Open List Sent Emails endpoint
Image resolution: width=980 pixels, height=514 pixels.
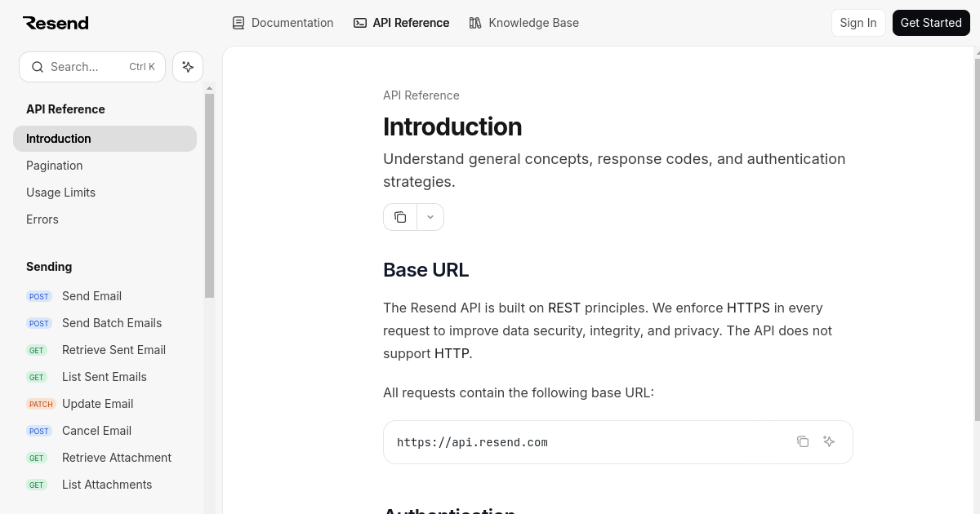pyautogui.click(x=105, y=377)
